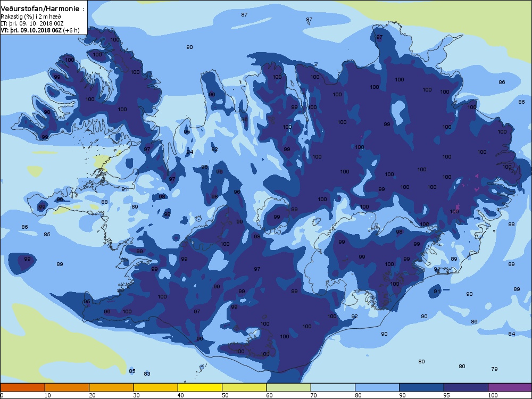This screenshot has height=399, width=532.
Task: Click the 'VT: þri. 09.10.2018 06Z (+6 h)' line
Action: pos(40,30)
